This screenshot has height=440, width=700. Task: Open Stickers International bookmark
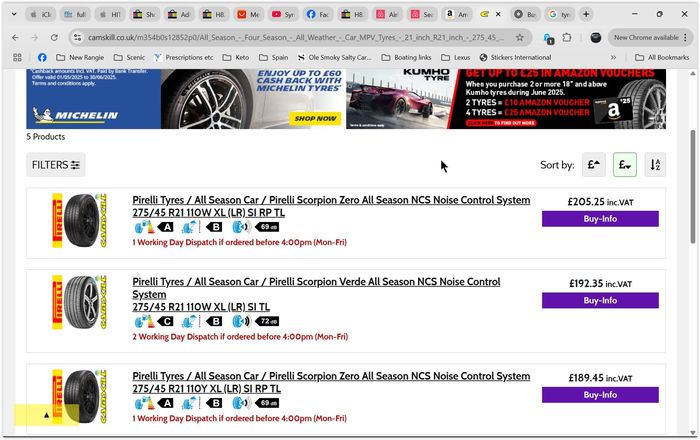[515, 57]
